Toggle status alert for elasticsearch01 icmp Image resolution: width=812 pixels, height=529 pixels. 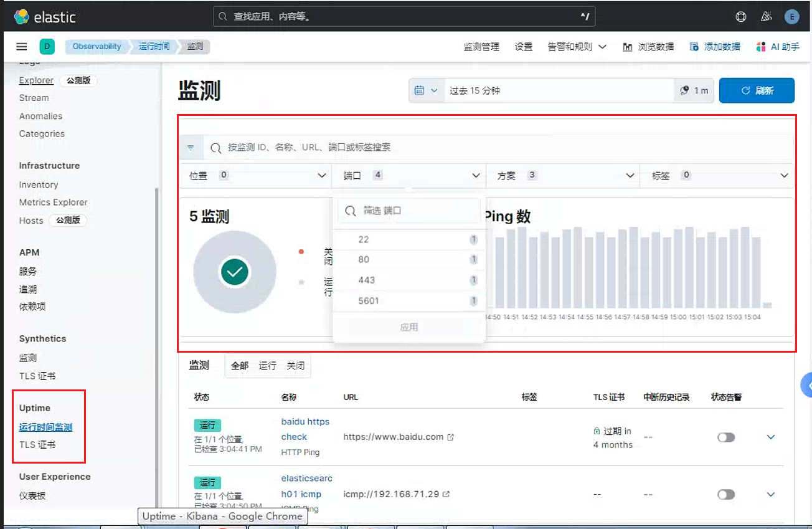pos(726,495)
